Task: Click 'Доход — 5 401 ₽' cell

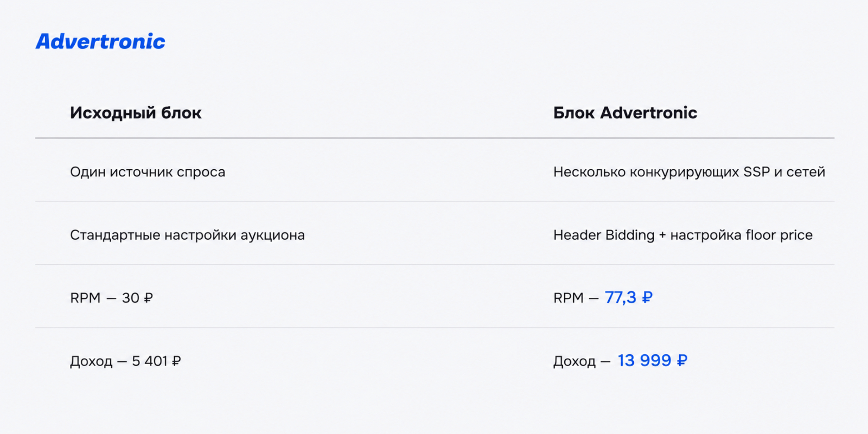Action: click(x=125, y=361)
